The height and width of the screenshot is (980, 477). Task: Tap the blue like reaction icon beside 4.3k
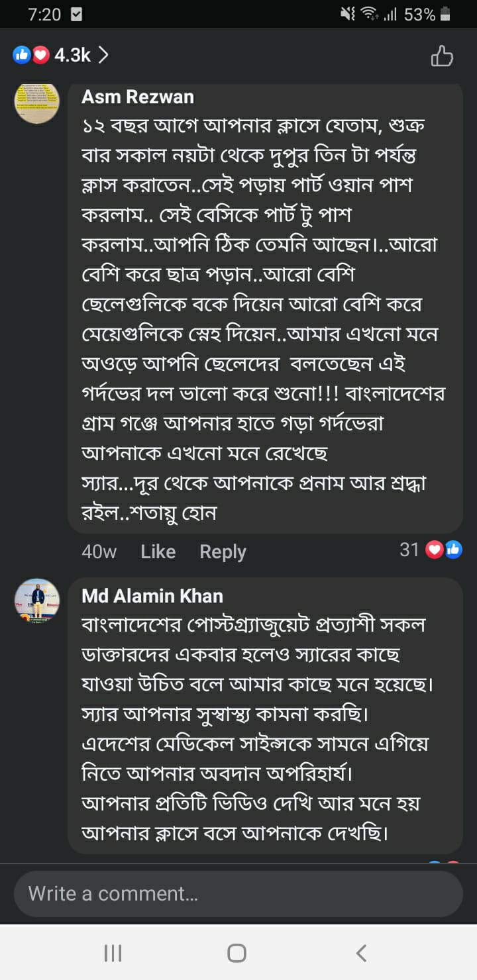point(22,56)
